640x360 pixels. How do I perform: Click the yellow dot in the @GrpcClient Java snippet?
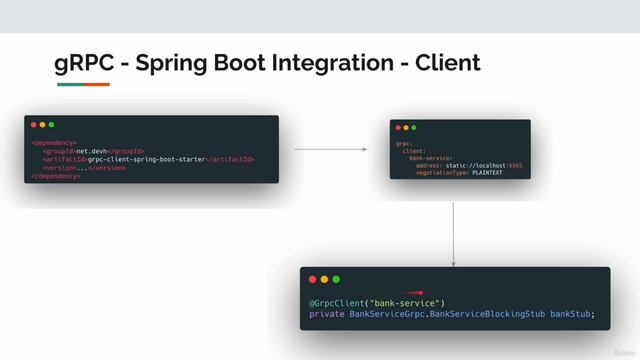pyautogui.click(x=324, y=279)
